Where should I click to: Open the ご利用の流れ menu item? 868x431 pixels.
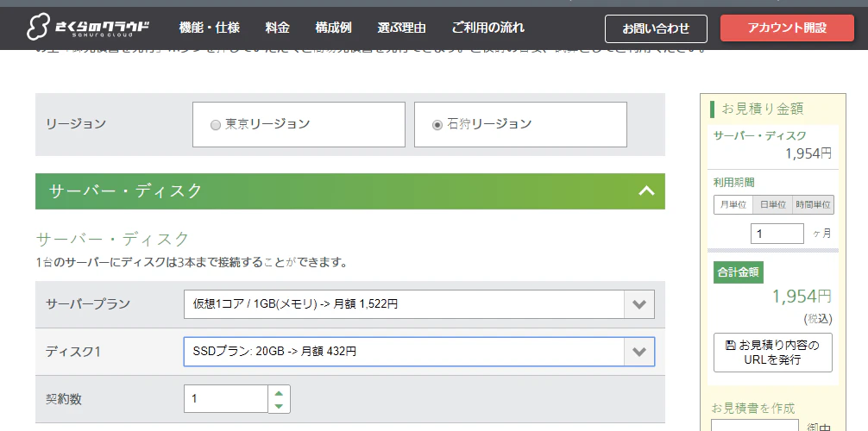coord(487,28)
